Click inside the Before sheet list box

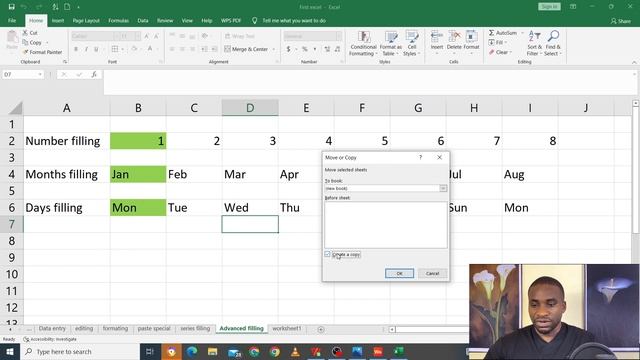pyautogui.click(x=386, y=225)
